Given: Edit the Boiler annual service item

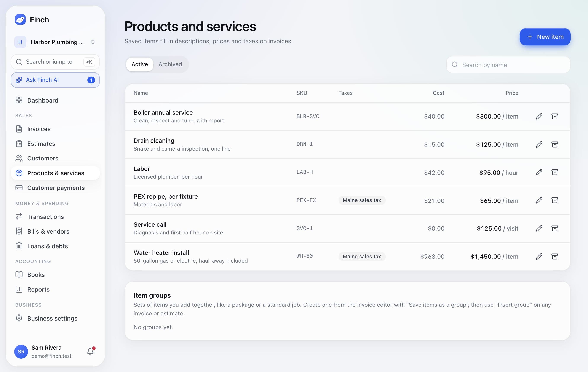Looking at the screenshot, I should click(x=539, y=116).
